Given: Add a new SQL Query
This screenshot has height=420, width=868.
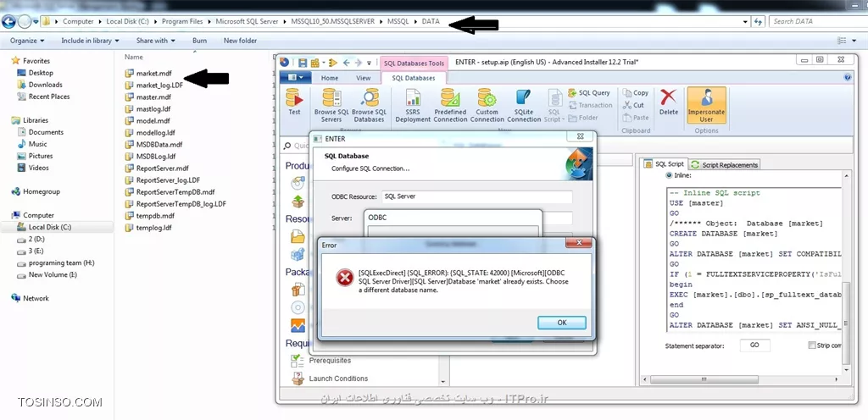Looking at the screenshot, I should coord(590,93).
